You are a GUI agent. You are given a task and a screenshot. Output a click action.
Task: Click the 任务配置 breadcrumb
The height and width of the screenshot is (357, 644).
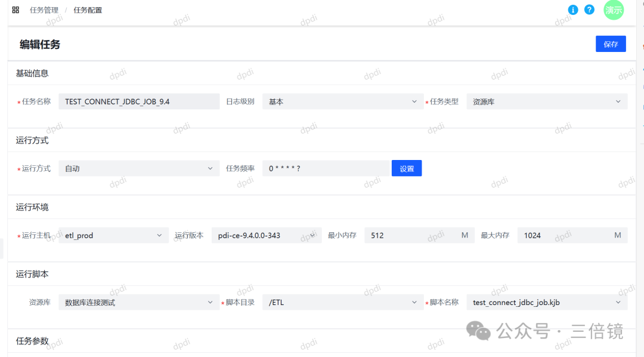pos(88,10)
